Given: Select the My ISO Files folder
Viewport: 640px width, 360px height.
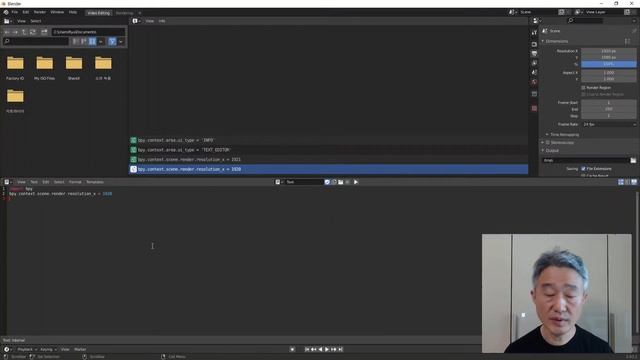Looking at the screenshot, I should (44, 68).
